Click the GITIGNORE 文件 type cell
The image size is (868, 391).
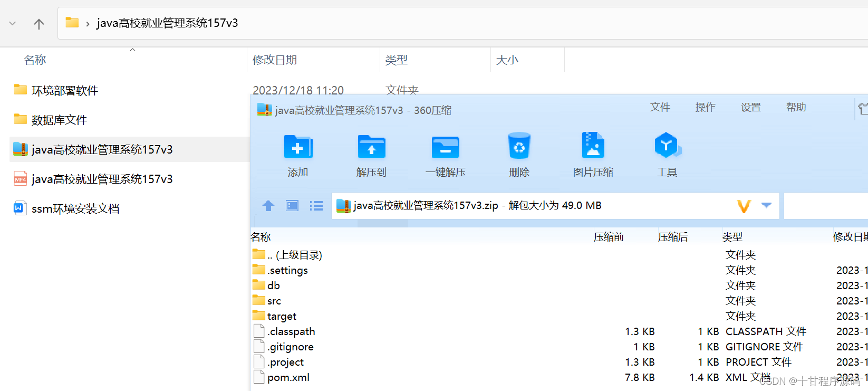[764, 347]
